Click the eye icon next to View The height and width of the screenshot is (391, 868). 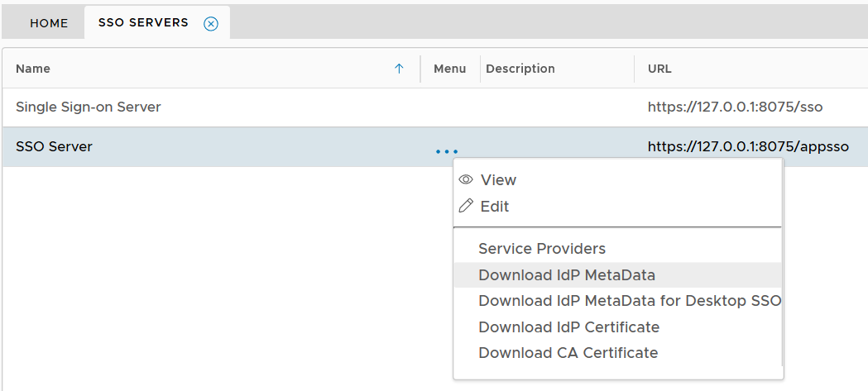coord(466,179)
